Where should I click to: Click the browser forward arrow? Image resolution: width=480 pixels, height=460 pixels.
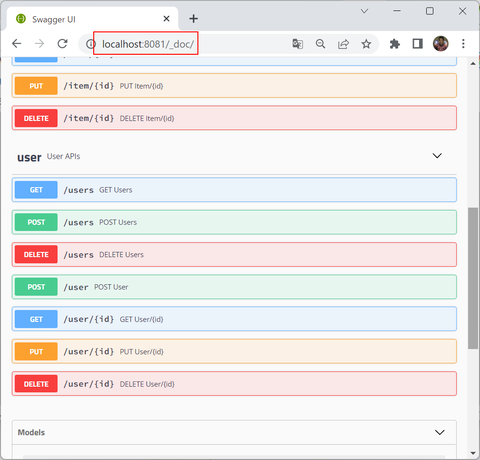tap(39, 44)
